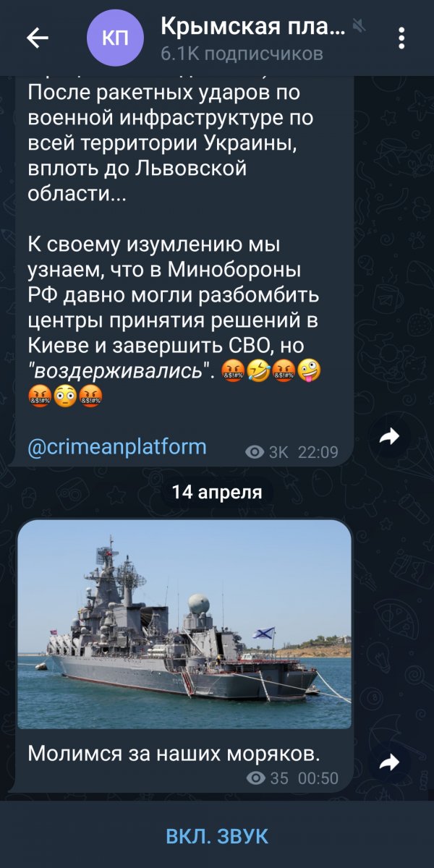
Task: Open the warship photo thumbnail
Action: click(x=184, y=624)
